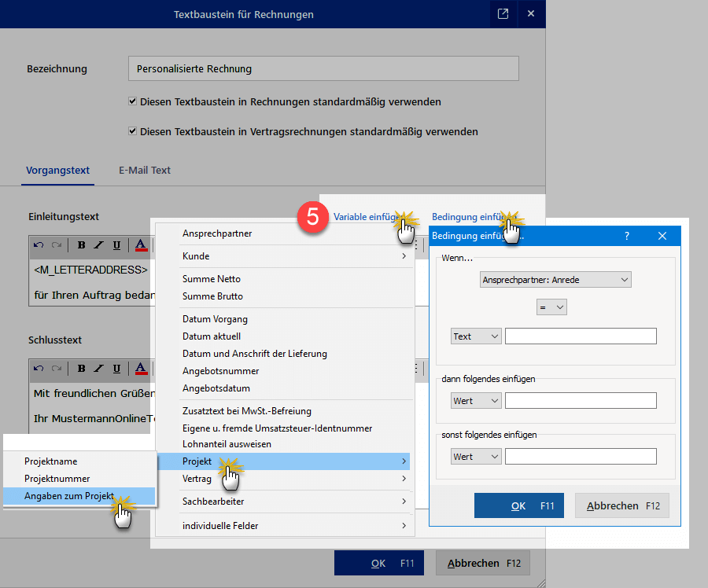Switch to the E-Mail Text tab
The image size is (708, 588).
point(144,170)
